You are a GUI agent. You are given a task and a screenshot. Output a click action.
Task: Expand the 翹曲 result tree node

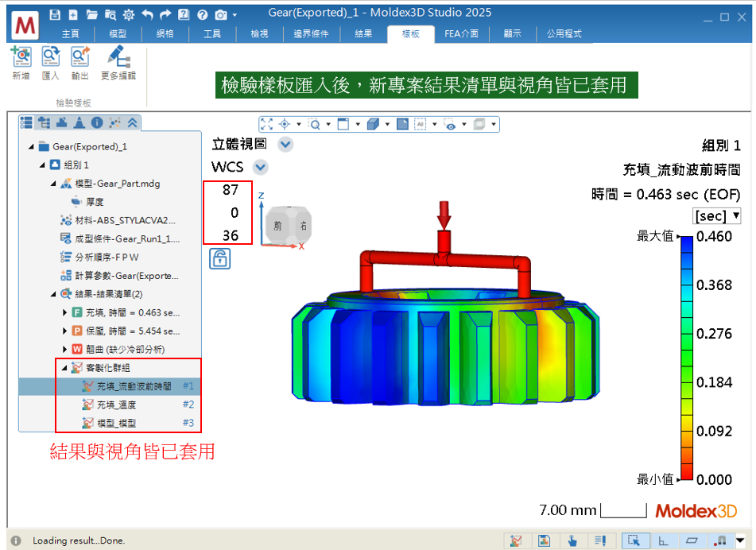(65, 349)
